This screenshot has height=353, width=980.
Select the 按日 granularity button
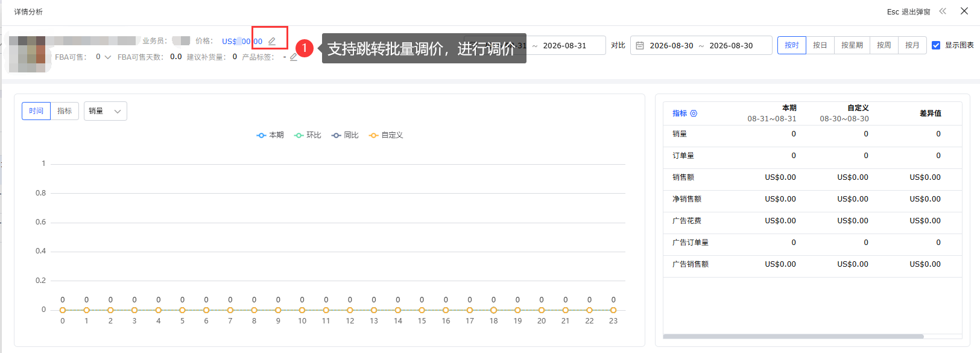[820, 45]
